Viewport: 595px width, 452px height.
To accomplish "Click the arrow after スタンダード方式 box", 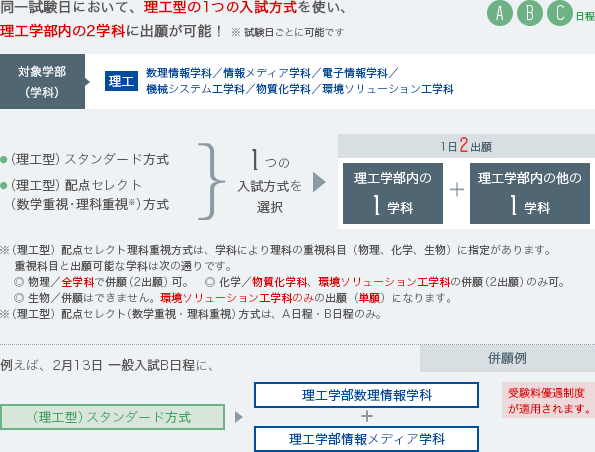I will point(238,417).
